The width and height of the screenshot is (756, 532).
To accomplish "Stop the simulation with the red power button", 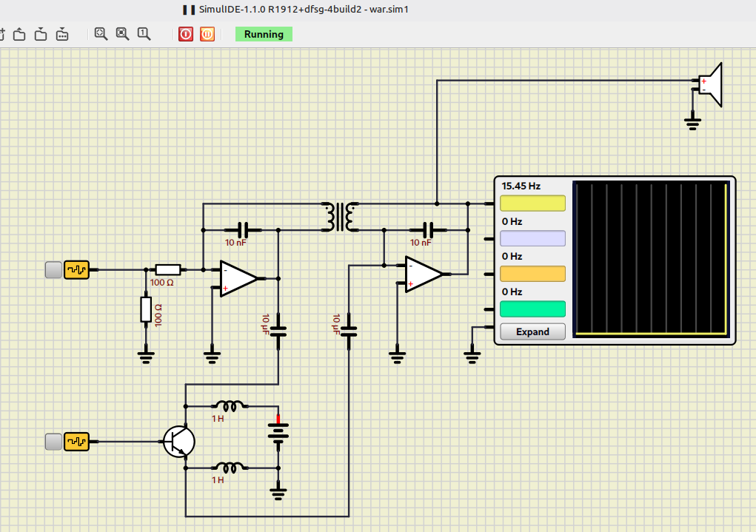I will 186,34.
